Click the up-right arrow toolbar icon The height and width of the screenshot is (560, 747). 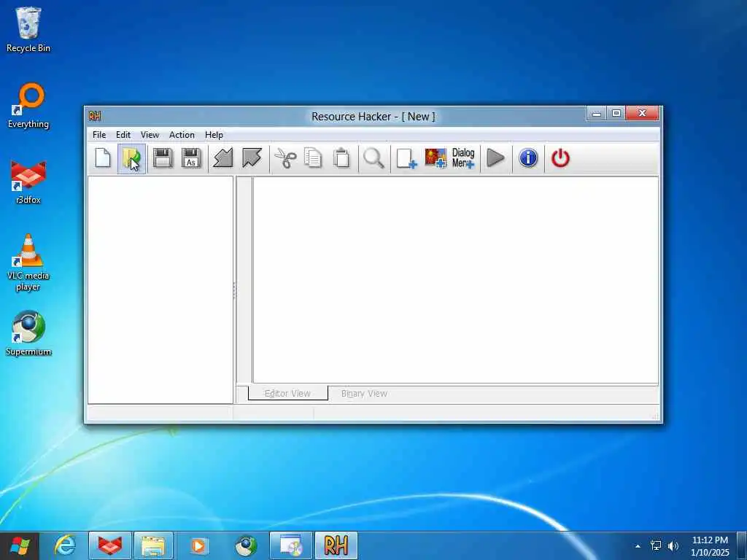[x=252, y=158]
